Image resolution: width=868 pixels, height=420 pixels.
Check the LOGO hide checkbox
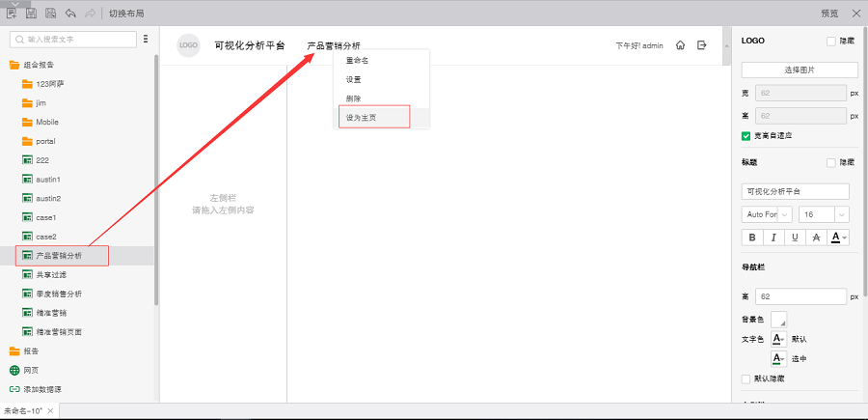click(x=831, y=41)
